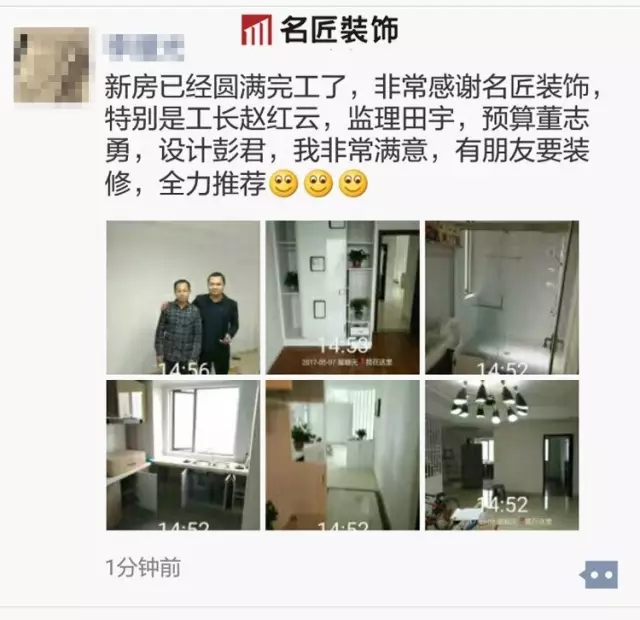Screen dimensions: 640x620
Task: View the glass shower bathroom photo
Action: click(x=502, y=298)
